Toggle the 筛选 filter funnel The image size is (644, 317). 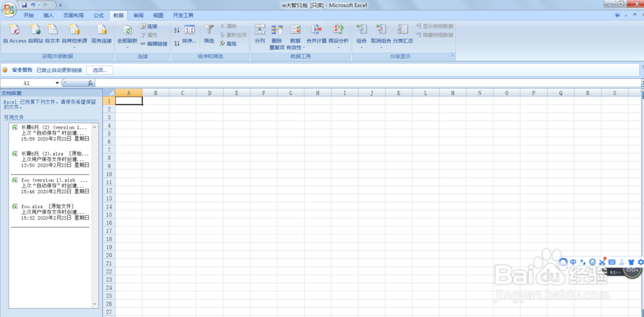[209, 34]
